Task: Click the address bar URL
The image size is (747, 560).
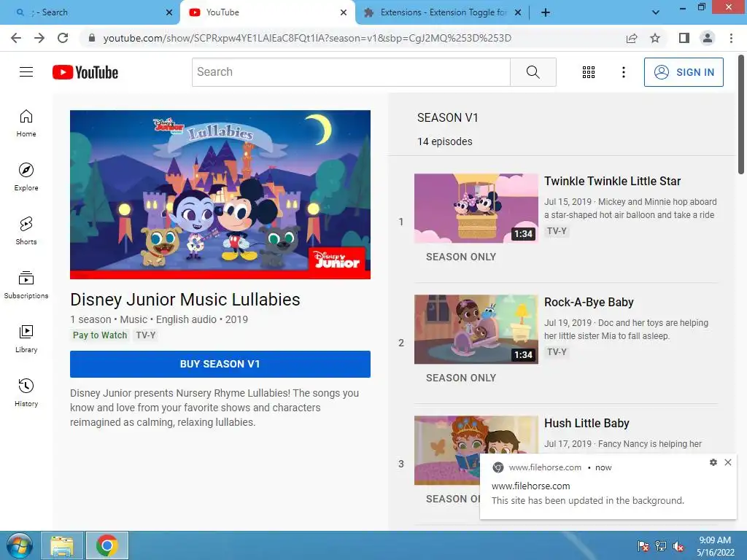Action: pyautogui.click(x=307, y=38)
